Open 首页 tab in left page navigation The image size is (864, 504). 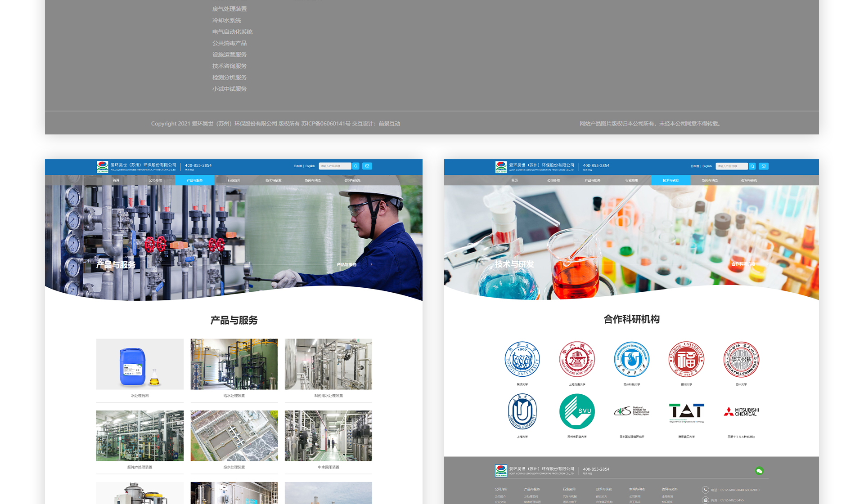click(x=116, y=180)
